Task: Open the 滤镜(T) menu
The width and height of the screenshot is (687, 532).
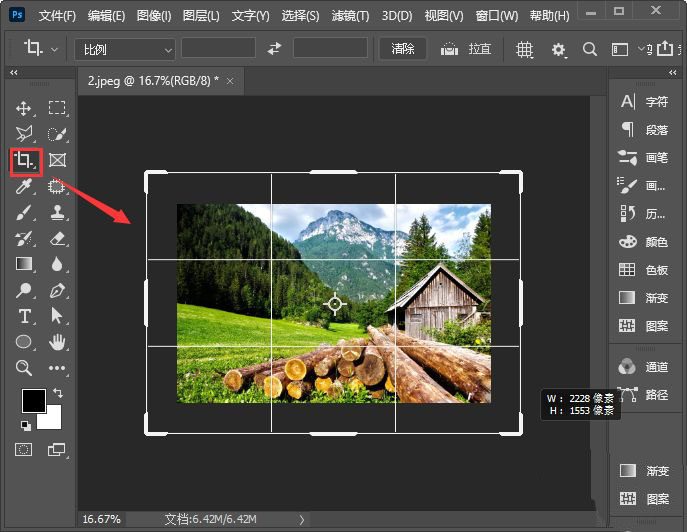Action: tap(350, 16)
